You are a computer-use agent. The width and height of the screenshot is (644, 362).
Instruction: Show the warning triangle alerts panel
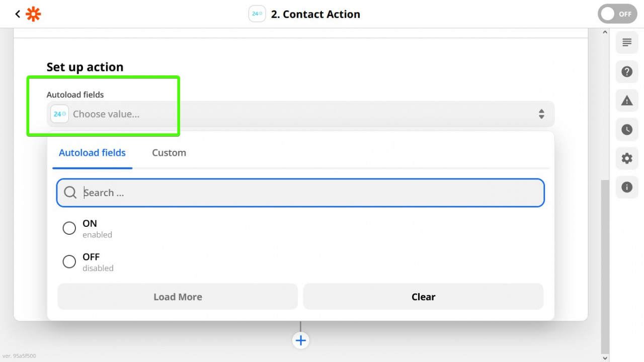(627, 101)
